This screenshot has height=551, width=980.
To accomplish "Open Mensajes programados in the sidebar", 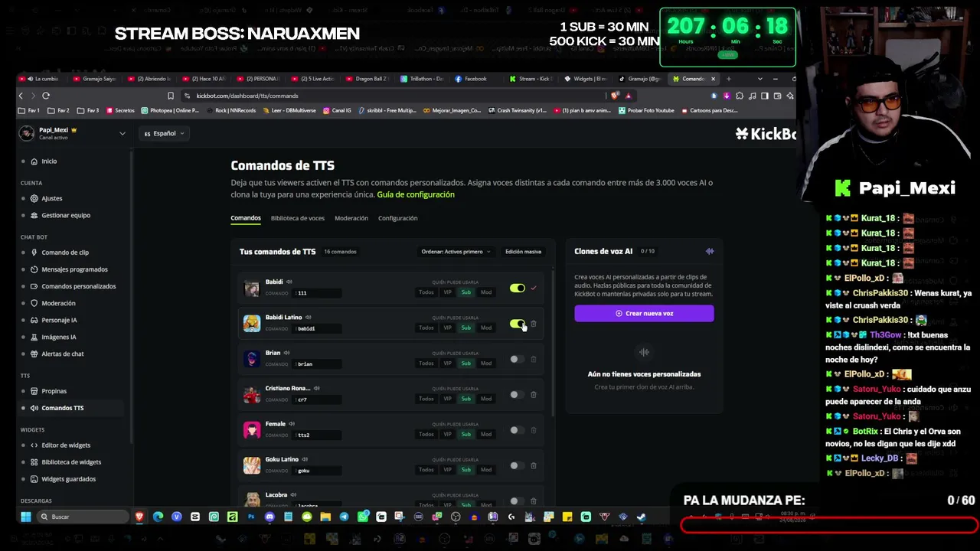I will (70, 269).
